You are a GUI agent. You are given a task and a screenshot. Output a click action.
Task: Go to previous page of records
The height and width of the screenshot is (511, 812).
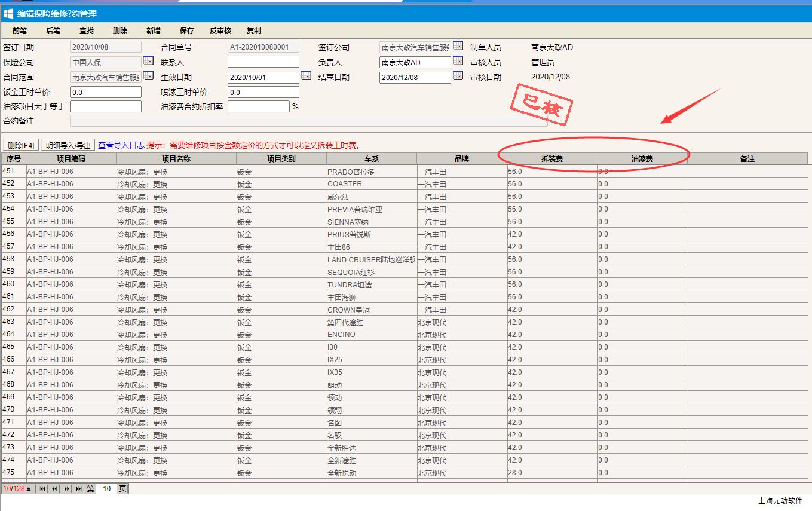pyautogui.click(x=54, y=489)
